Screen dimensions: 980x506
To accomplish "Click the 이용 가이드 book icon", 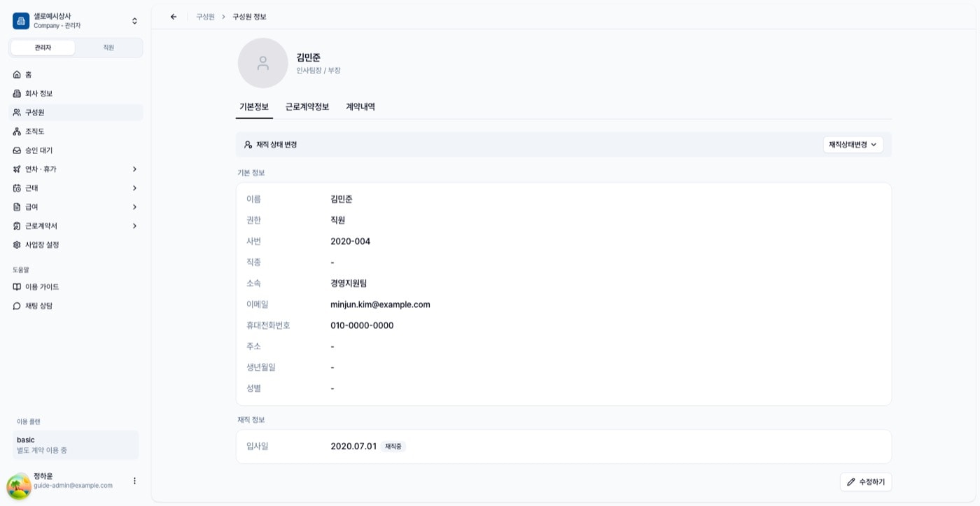I will [17, 286].
